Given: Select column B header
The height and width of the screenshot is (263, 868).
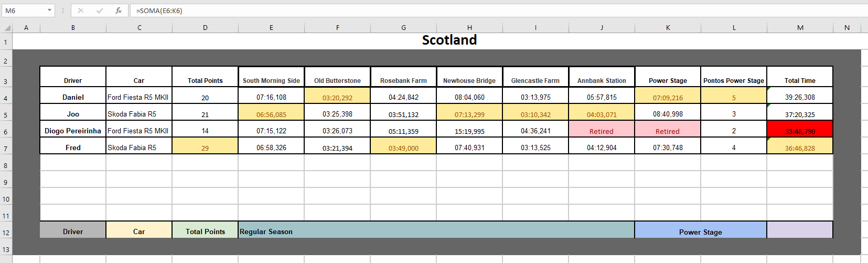Looking at the screenshot, I should [73, 28].
